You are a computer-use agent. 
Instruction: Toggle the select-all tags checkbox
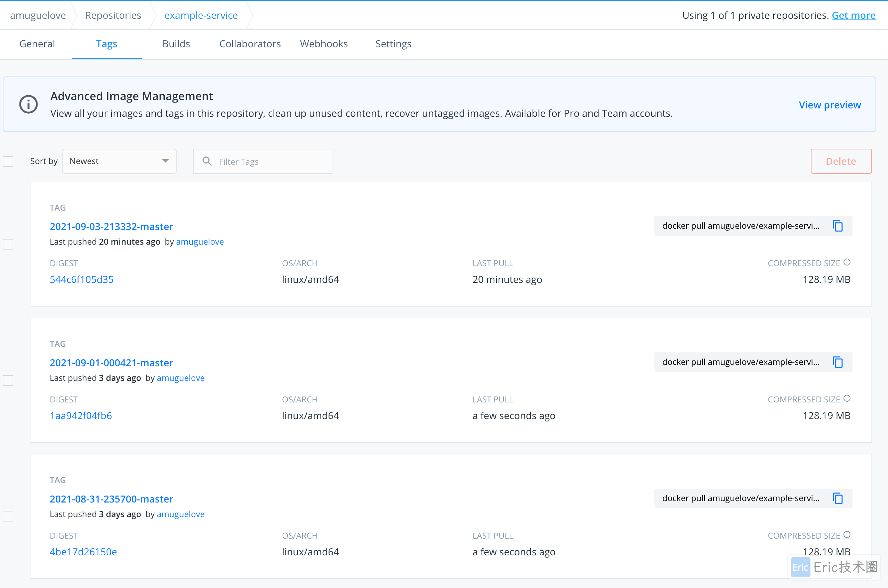click(8, 162)
